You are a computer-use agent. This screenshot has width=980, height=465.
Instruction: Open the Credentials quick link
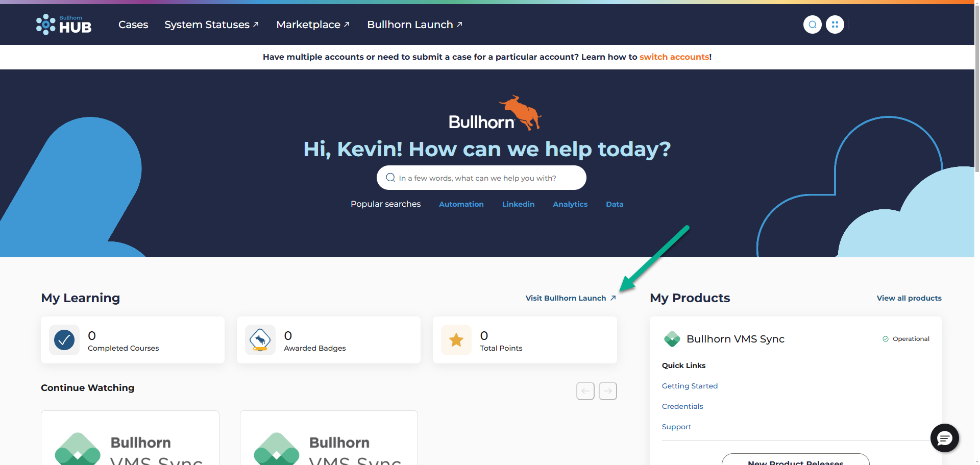pos(682,406)
